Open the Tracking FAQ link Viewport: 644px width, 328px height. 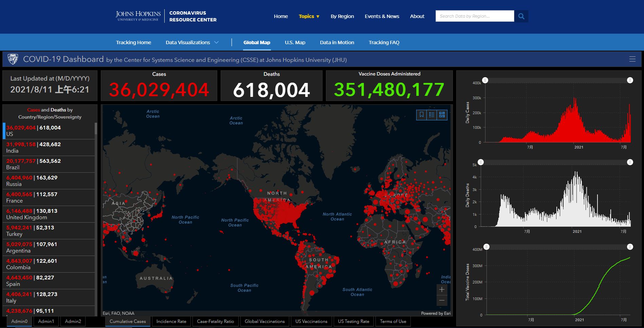pyautogui.click(x=384, y=42)
